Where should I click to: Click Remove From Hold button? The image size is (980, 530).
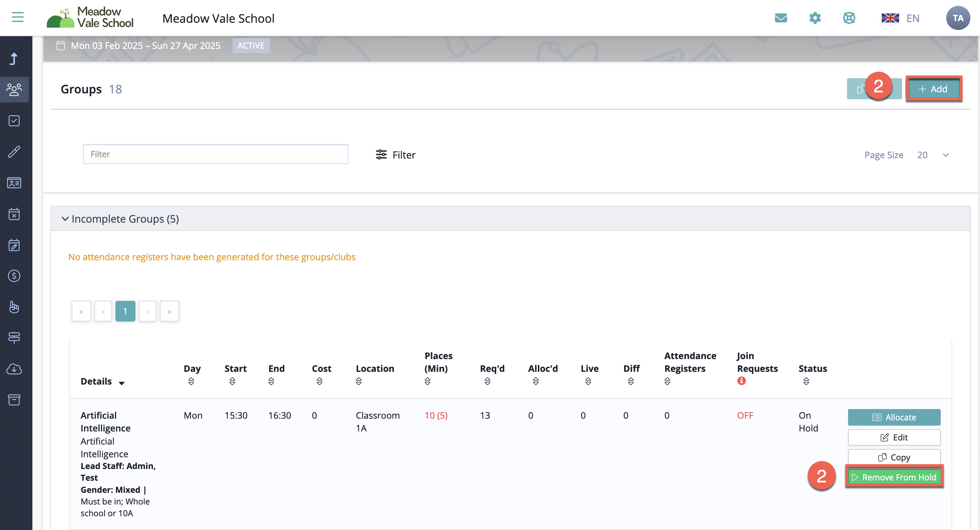[x=894, y=477]
